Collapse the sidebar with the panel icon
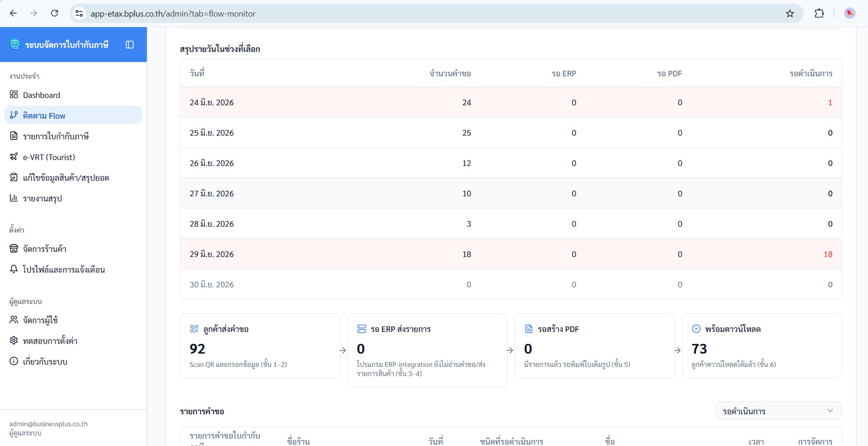The height and width of the screenshot is (446, 868). point(130,45)
